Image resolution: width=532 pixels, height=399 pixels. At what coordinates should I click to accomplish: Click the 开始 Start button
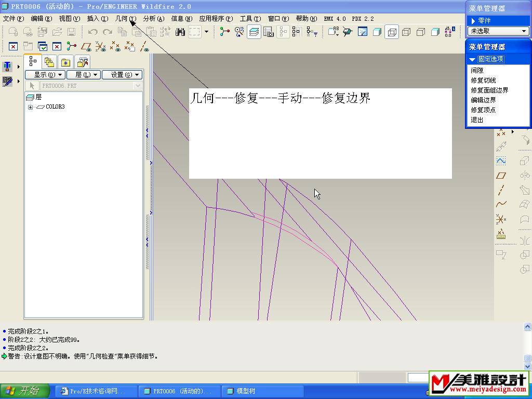tap(25, 391)
